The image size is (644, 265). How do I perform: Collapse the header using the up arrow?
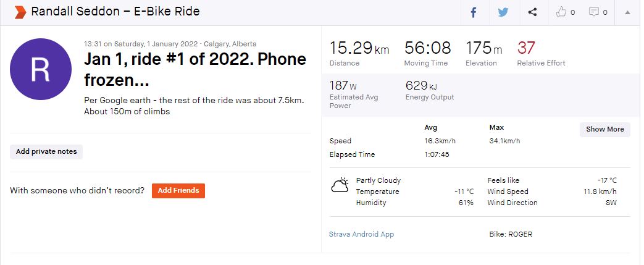[x=627, y=12]
